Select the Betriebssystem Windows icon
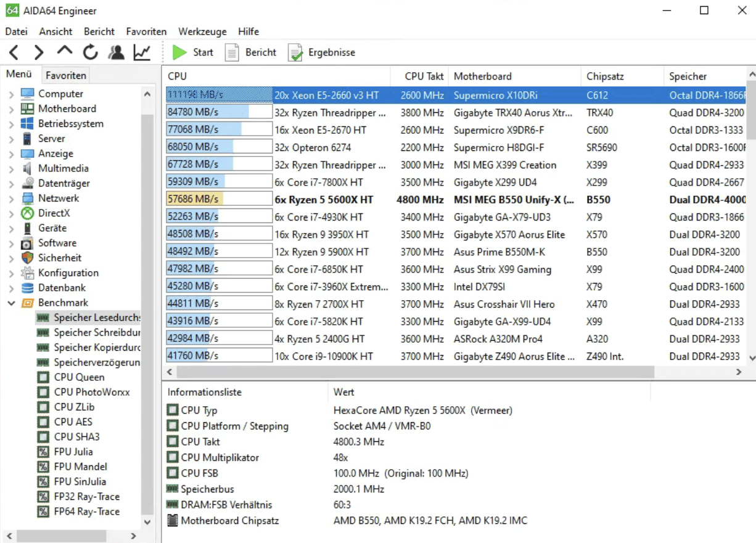756x543 pixels. click(28, 123)
